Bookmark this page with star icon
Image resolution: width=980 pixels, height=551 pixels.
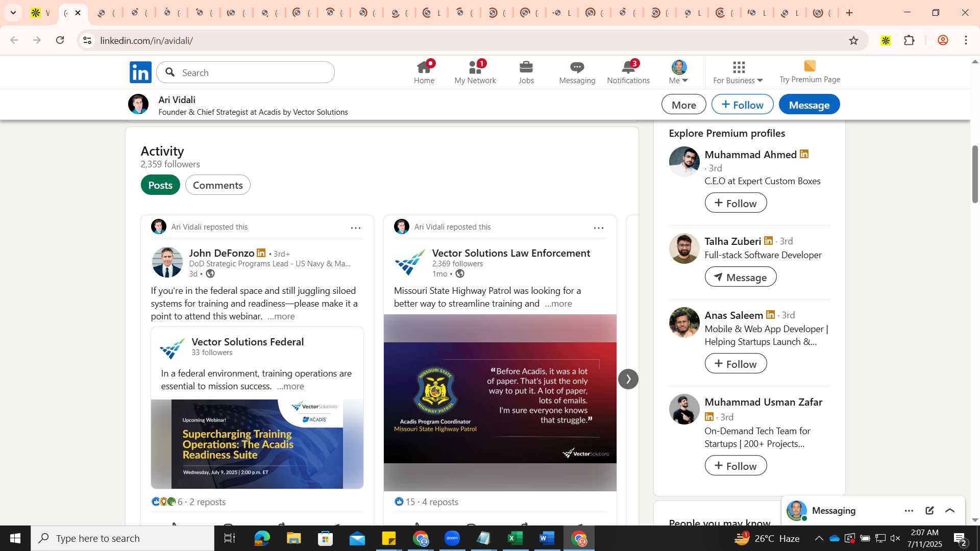[x=853, y=40]
